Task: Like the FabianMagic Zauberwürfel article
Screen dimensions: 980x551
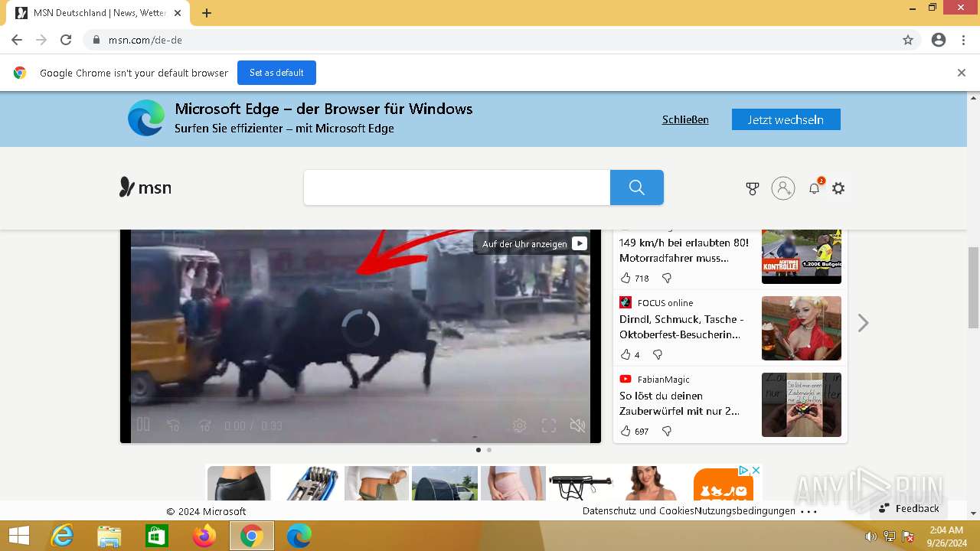Action: pyautogui.click(x=626, y=431)
